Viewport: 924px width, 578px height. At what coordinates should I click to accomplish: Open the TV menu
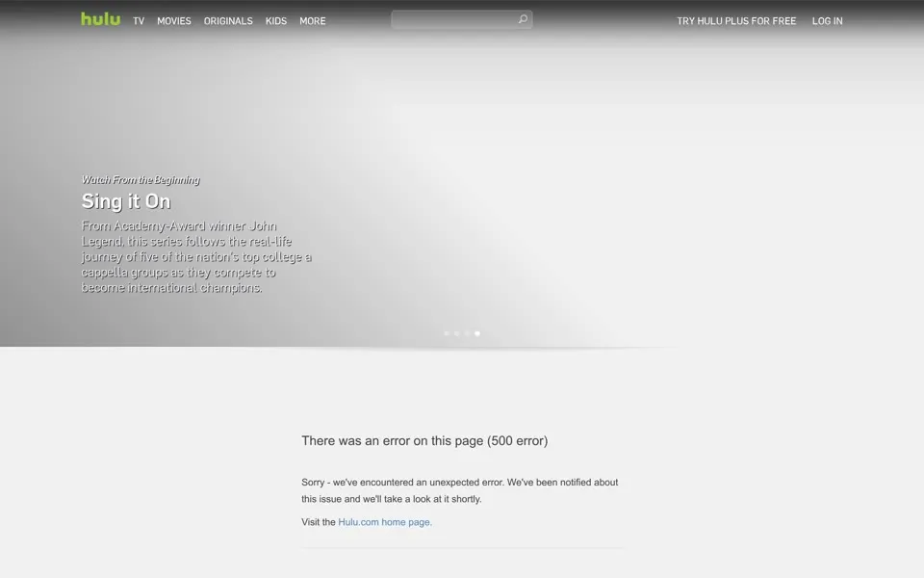[x=139, y=21]
